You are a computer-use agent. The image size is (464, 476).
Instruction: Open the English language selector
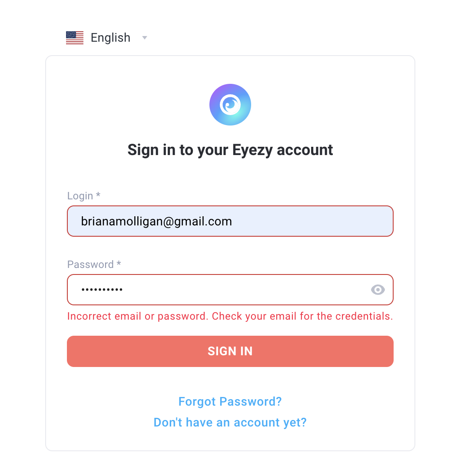click(106, 38)
